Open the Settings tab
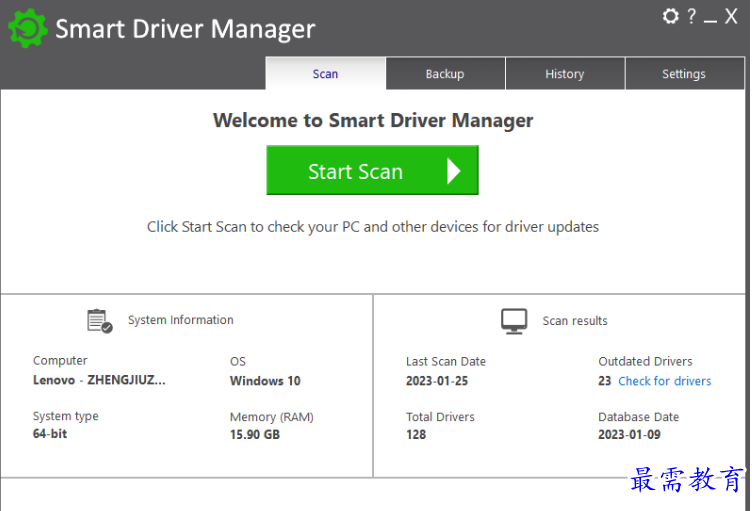This screenshot has height=511, width=752. click(x=684, y=73)
